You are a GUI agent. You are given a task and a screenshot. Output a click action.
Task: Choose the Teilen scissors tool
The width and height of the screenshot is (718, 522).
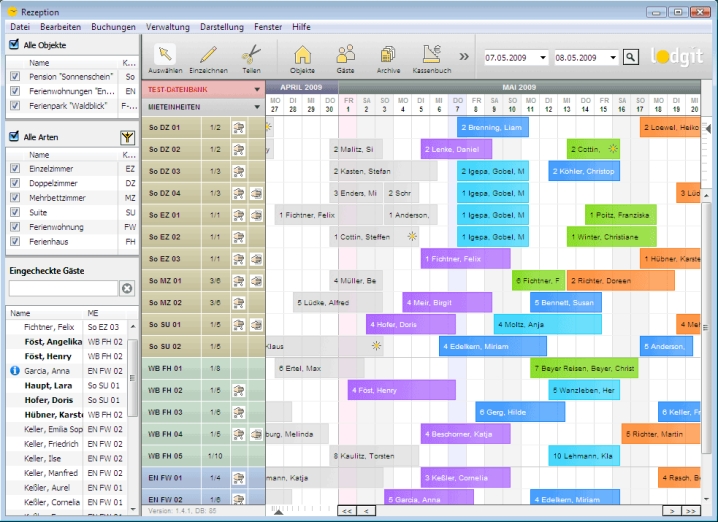click(251, 58)
